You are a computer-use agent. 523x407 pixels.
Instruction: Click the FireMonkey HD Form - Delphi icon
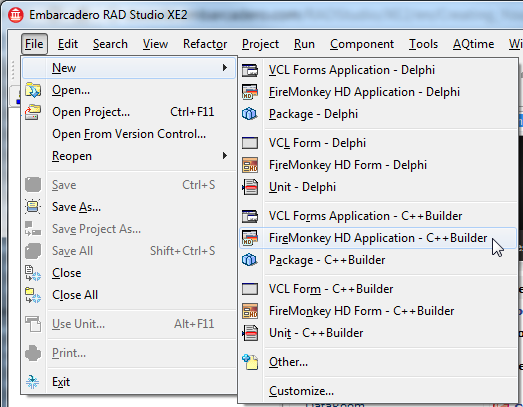(x=250, y=165)
